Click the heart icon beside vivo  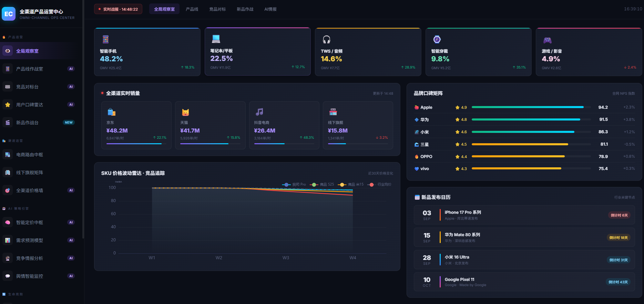point(417,169)
